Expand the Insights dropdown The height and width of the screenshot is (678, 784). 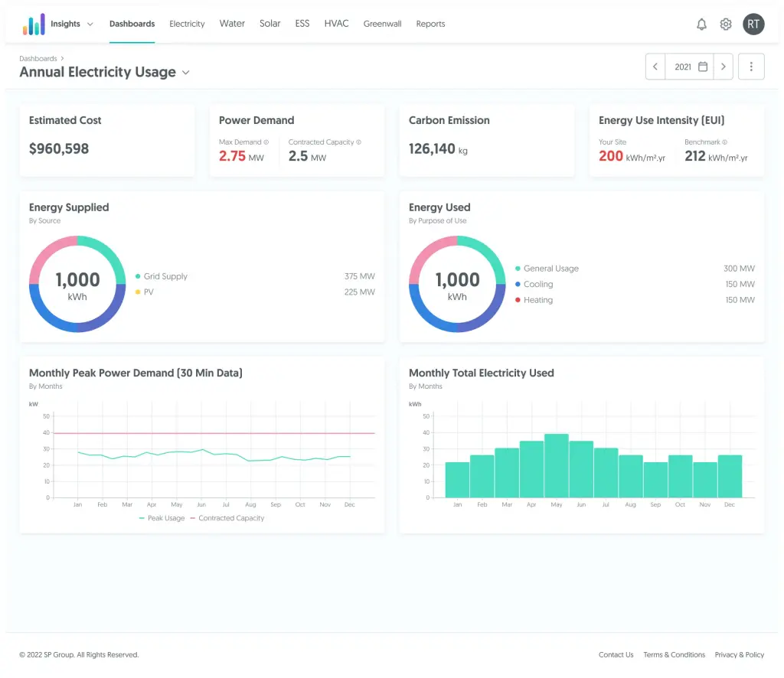(90, 24)
